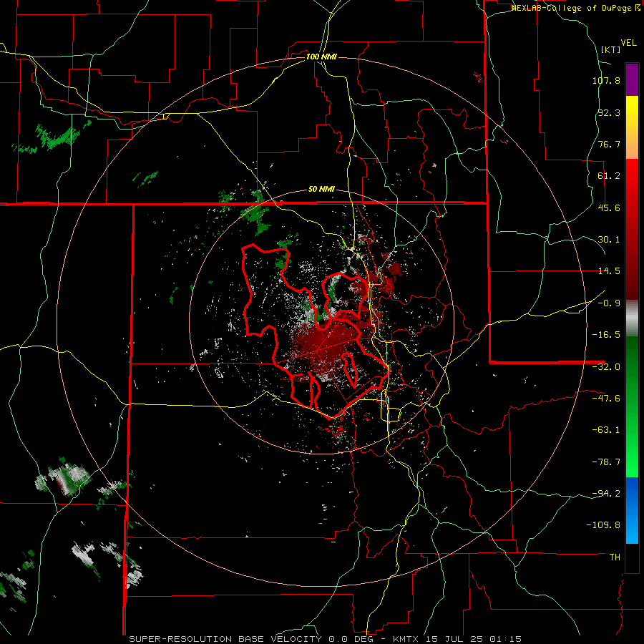644x644 pixels.
Task: Click the 30.1 scale value
Action: (x=609, y=240)
